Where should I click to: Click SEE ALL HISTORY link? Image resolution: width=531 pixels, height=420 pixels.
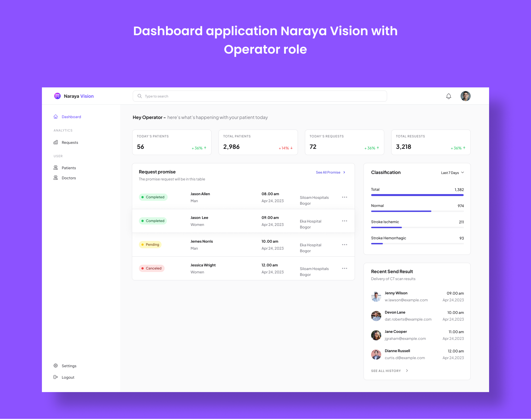(x=386, y=371)
